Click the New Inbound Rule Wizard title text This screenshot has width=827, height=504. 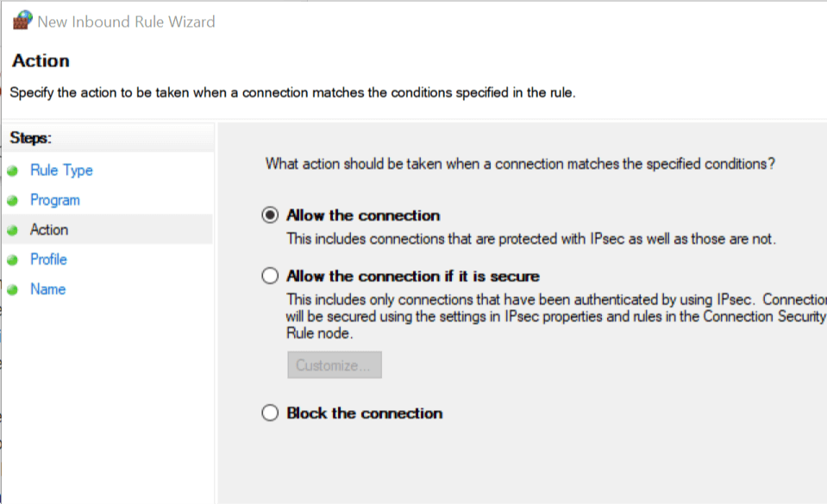coord(126,22)
